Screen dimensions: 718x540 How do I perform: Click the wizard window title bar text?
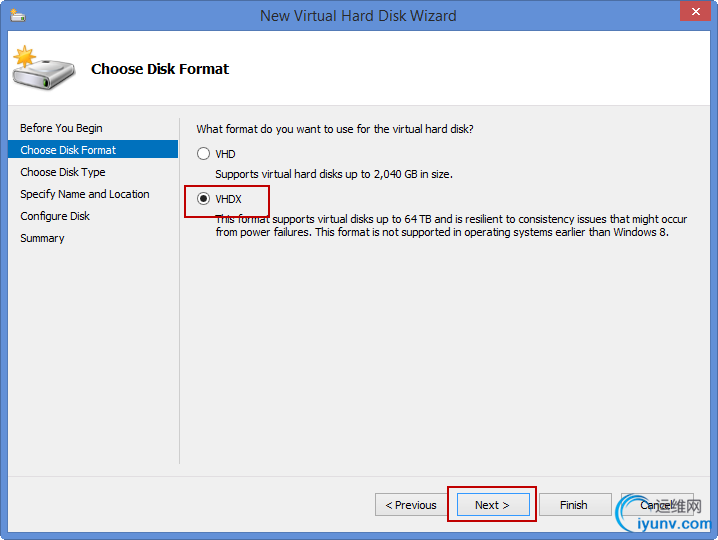pyautogui.click(x=358, y=16)
